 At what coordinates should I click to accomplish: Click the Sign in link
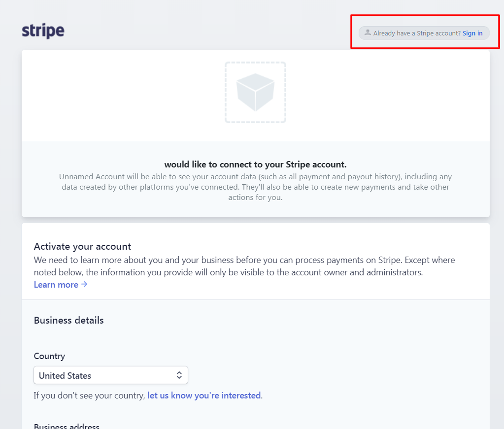click(x=472, y=33)
